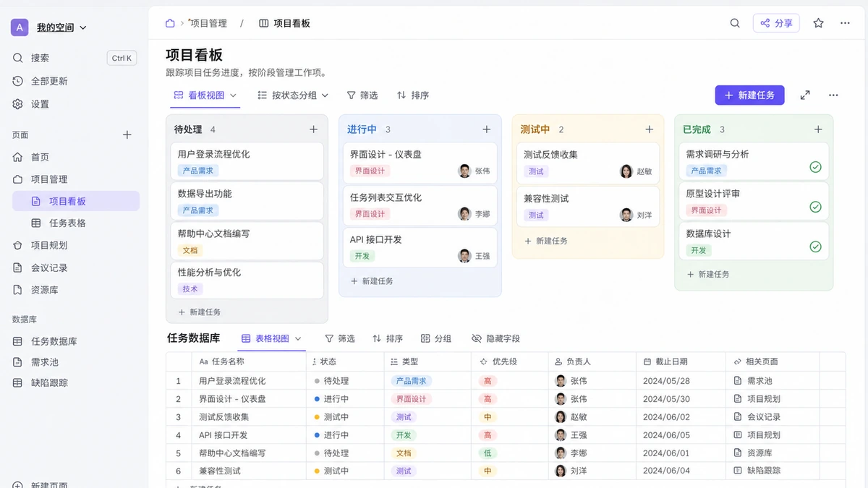The image size is (868, 488).
Task: Open the board's three-dot options menu
Action: (x=833, y=95)
